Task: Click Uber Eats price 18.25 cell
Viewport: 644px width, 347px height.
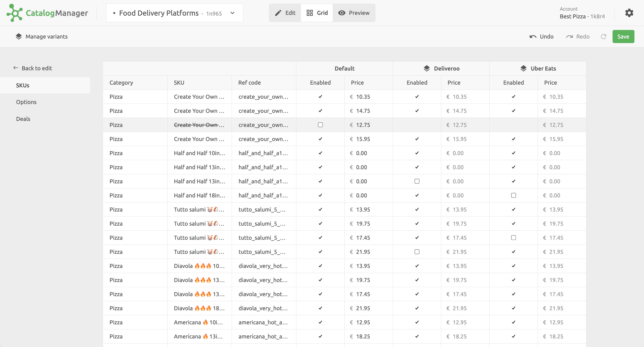Action: (x=562, y=336)
